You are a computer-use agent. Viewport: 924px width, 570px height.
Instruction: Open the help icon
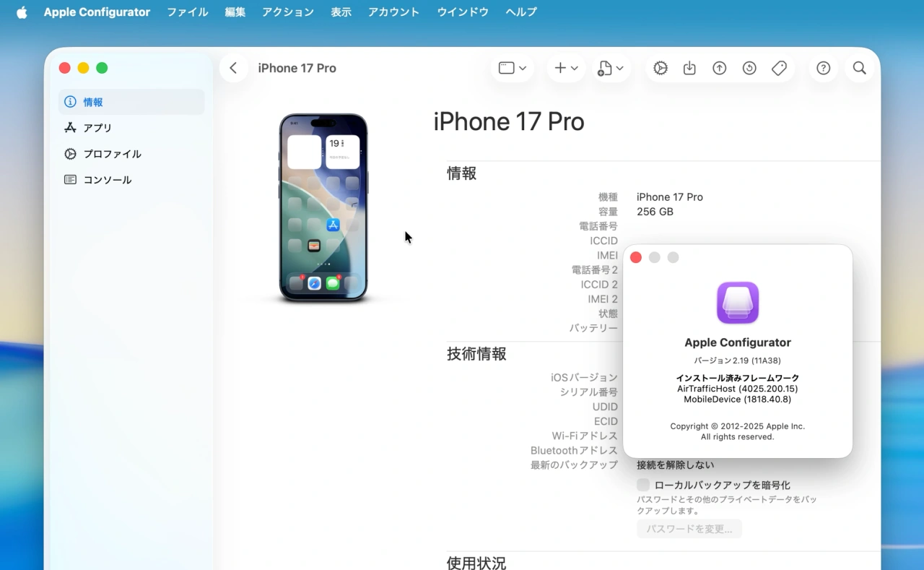click(x=823, y=67)
